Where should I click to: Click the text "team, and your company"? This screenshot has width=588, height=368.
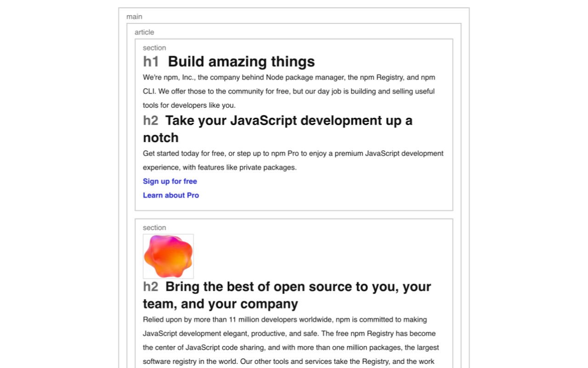pos(220,304)
